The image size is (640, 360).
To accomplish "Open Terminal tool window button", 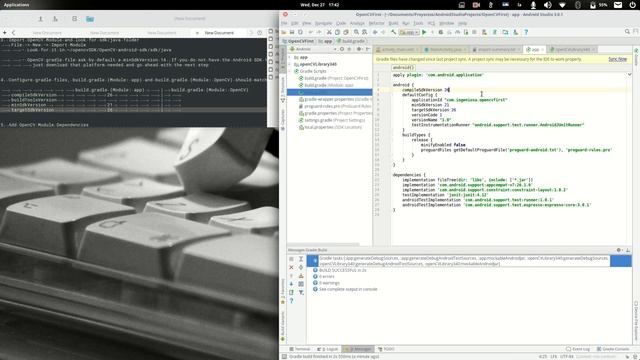I will [x=300, y=349].
